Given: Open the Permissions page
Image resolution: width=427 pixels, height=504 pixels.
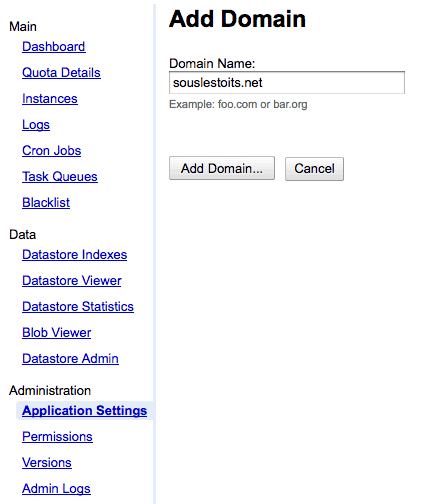Looking at the screenshot, I should (57, 437).
